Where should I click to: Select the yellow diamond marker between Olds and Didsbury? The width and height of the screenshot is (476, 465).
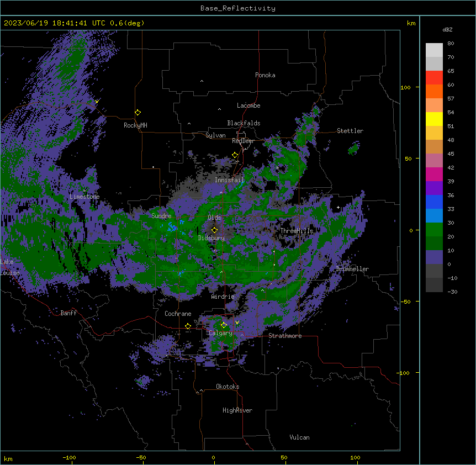click(214, 230)
